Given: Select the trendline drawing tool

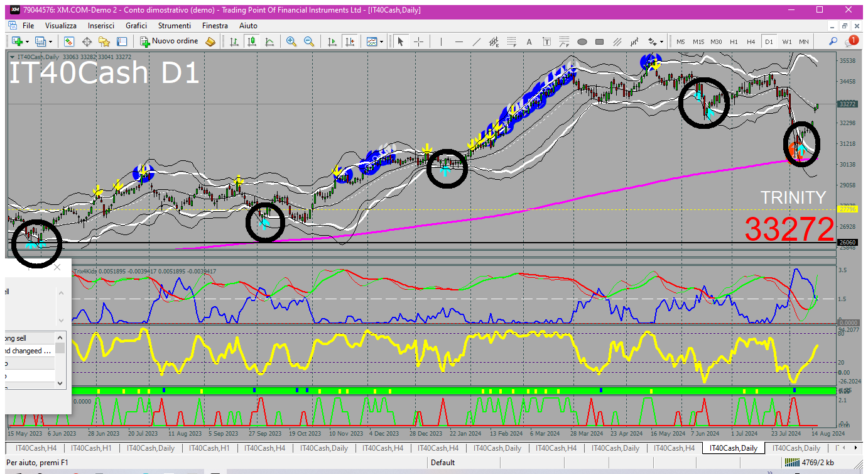Looking at the screenshot, I should click(x=477, y=41).
